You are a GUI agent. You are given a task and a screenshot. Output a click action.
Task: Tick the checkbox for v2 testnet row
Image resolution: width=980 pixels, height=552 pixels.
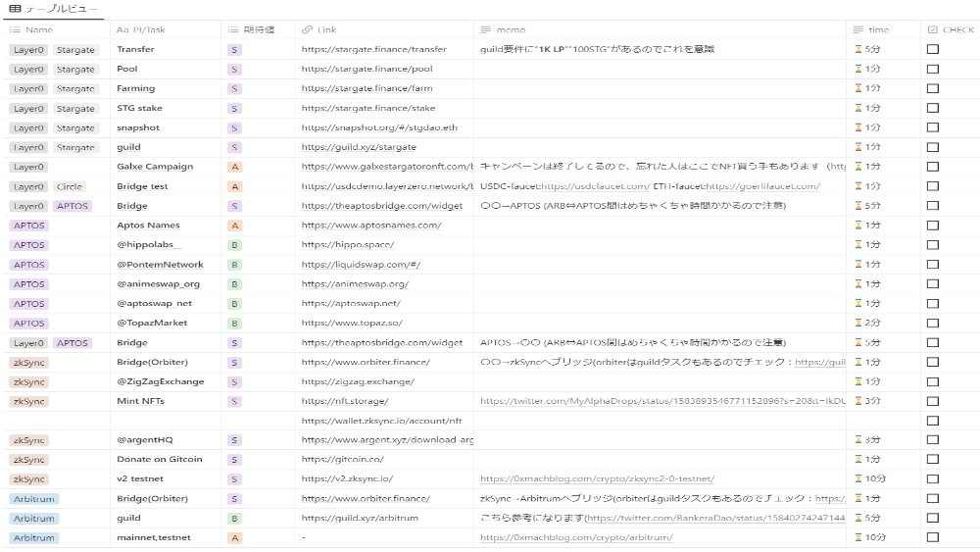[933, 478]
